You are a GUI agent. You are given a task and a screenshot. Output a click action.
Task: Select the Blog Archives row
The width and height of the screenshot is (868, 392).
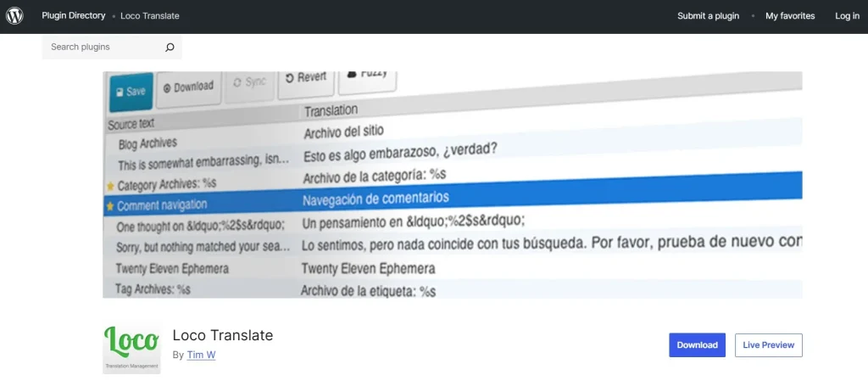point(147,143)
